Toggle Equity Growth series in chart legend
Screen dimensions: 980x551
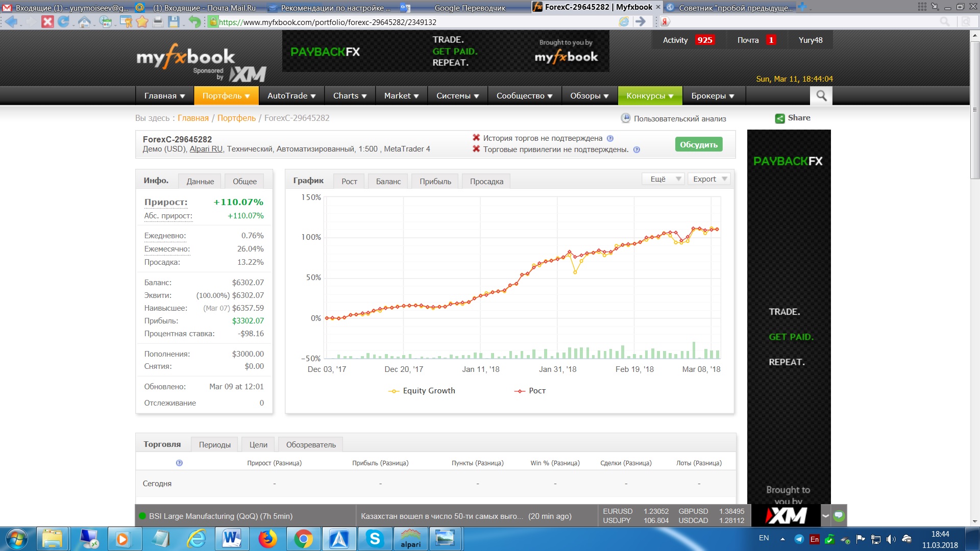coord(422,391)
